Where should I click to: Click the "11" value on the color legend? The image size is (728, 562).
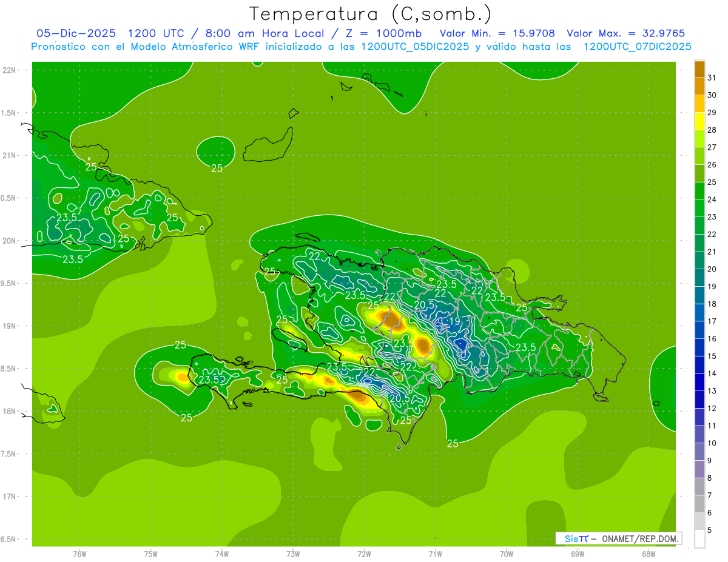click(712, 426)
